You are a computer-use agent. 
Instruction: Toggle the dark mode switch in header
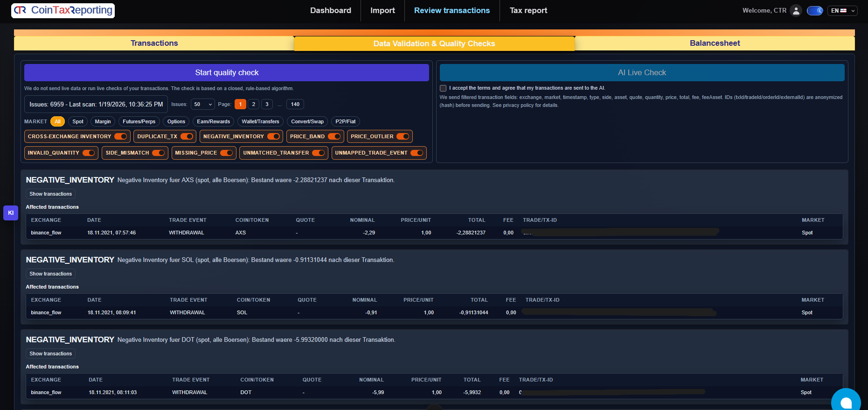tap(815, 11)
